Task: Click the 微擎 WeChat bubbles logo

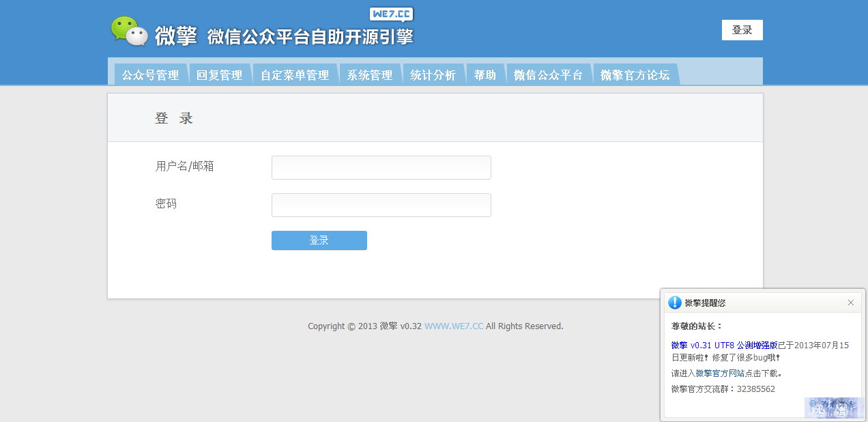Action: pyautogui.click(x=130, y=31)
